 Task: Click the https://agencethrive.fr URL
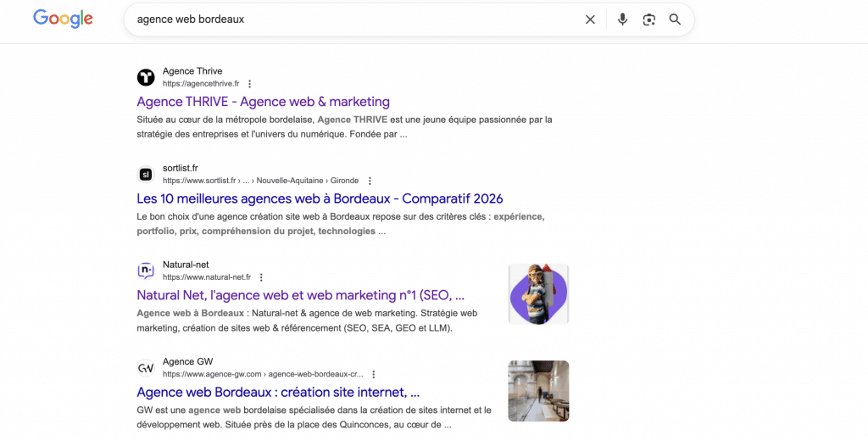[201, 84]
